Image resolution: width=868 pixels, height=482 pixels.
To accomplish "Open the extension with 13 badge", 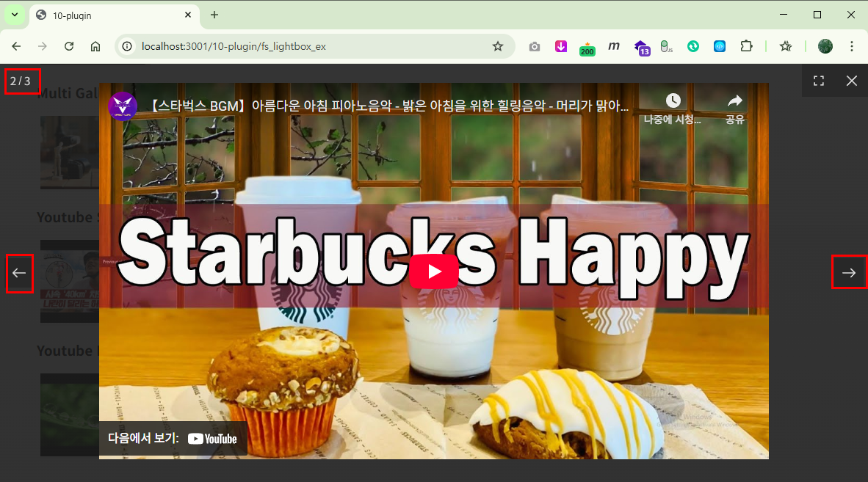I will click(642, 48).
